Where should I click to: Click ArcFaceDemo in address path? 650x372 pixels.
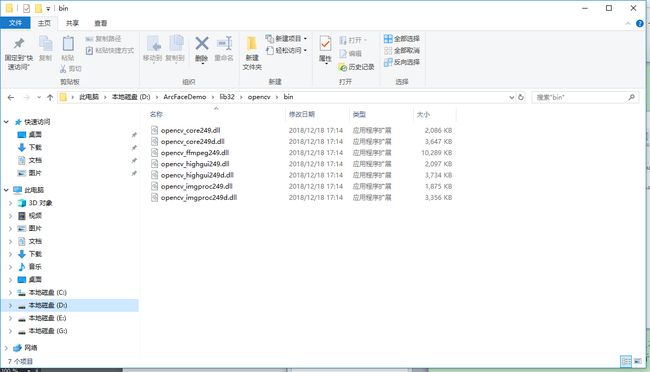[184, 97]
